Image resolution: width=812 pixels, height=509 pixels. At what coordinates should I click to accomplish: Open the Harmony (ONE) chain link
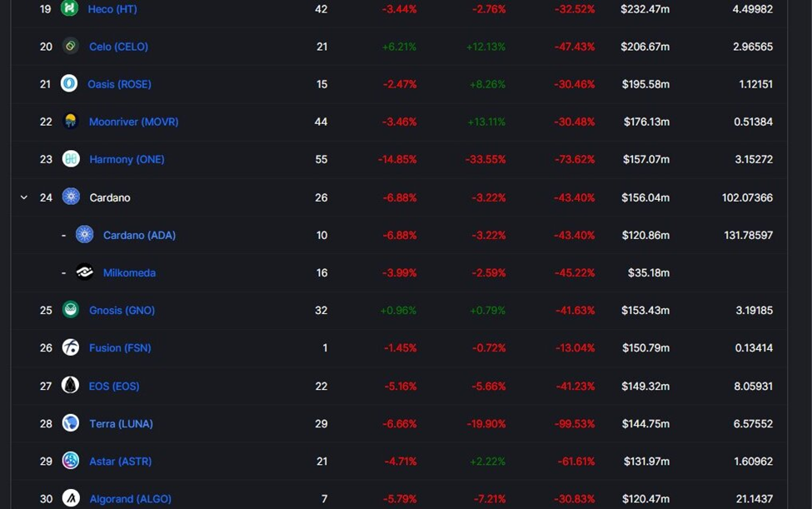click(127, 159)
